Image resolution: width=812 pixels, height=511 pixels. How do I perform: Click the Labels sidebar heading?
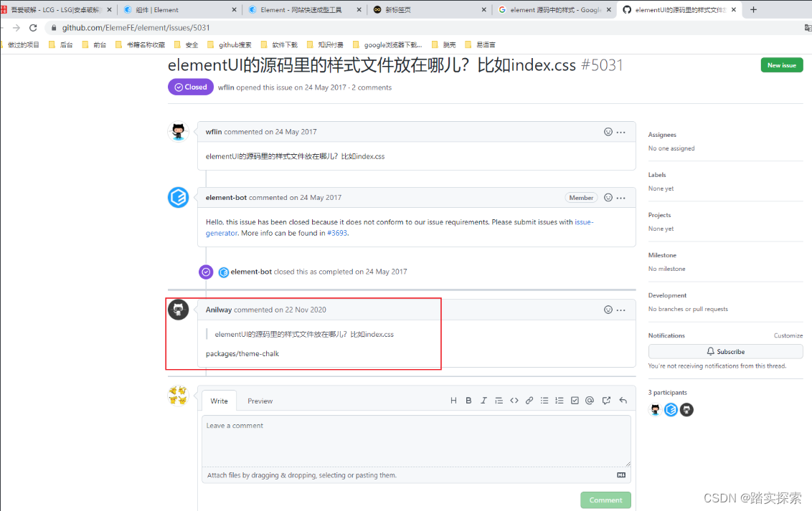tap(657, 175)
